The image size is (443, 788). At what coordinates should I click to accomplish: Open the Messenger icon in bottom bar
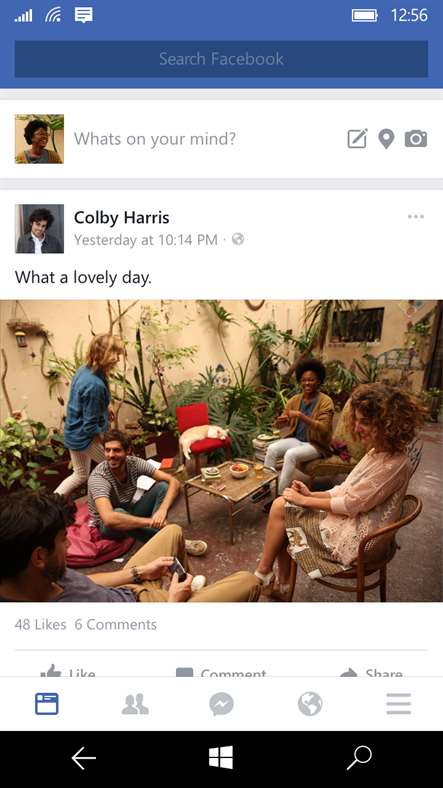(x=222, y=704)
